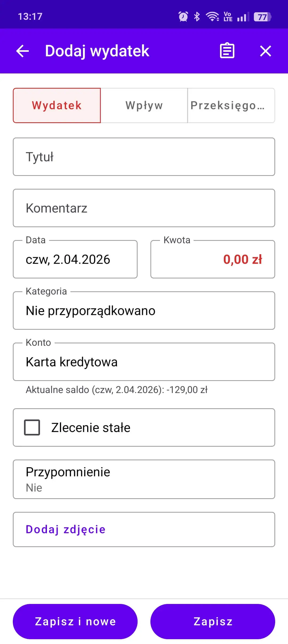
Task: Close the Dodaj wydatek form
Action: point(265,51)
